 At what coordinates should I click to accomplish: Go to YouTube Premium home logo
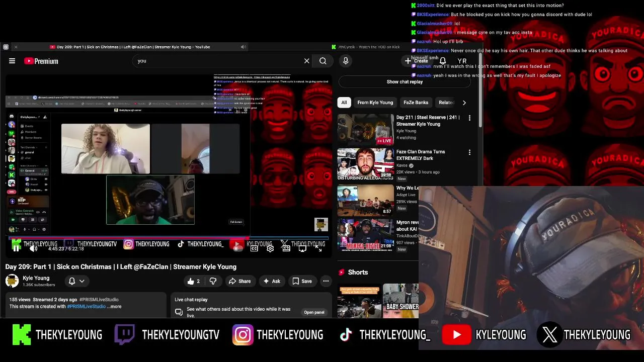[41, 61]
